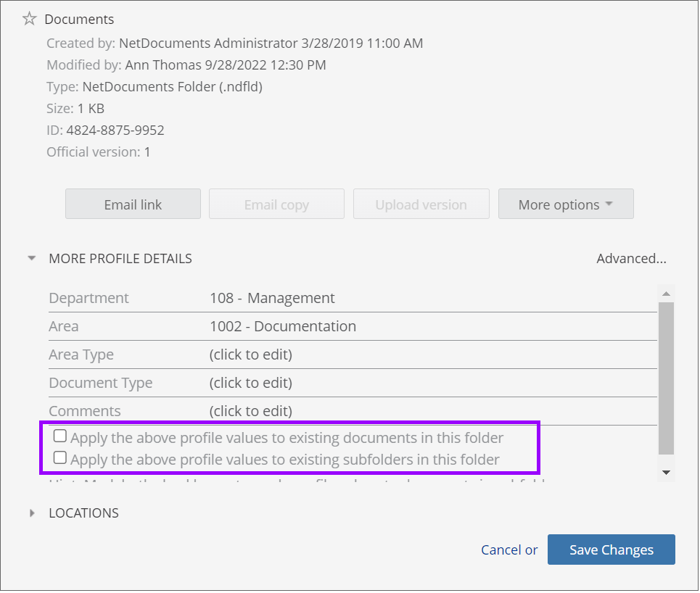Open the Advanced profile options link
The width and height of the screenshot is (700, 593).
point(631,258)
